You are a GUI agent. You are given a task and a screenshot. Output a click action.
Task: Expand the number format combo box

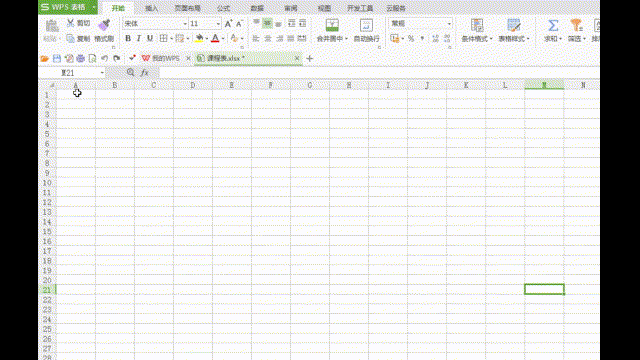449,24
